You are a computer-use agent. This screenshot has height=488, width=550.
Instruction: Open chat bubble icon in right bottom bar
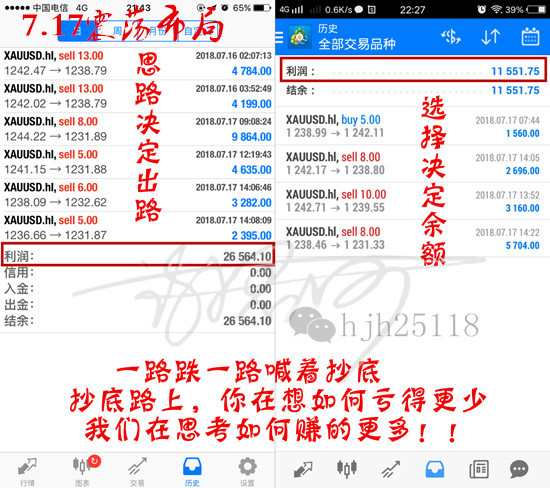pyautogui.click(x=519, y=469)
